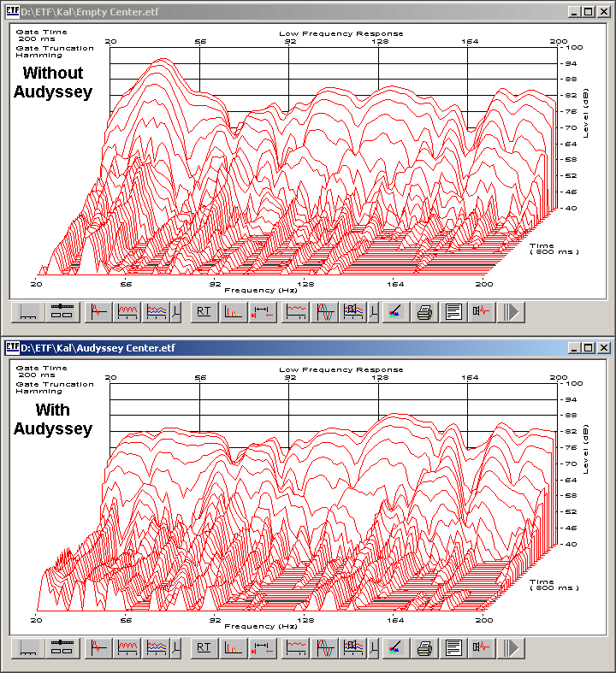Open color palette tool in Audyssey Center toolbar
616x673 pixels.
tap(394, 648)
